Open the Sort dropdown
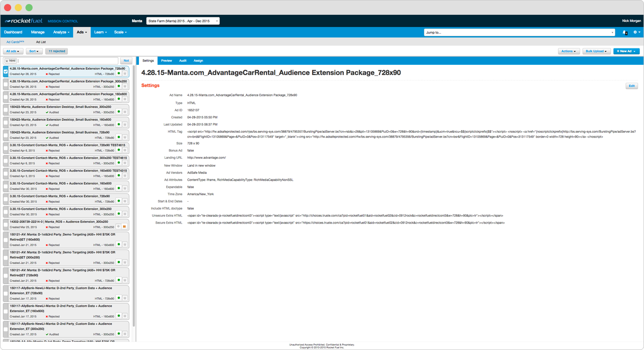This screenshot has width=644, height=350. (34, 51)
